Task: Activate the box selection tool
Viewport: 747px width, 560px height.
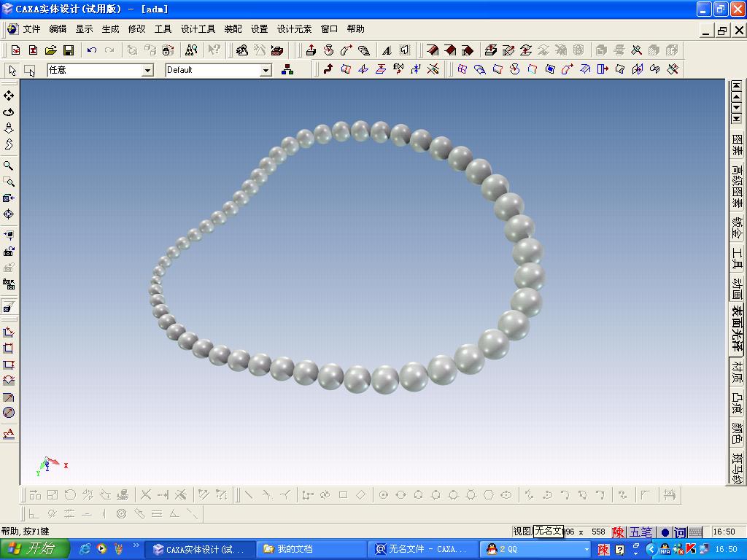Action: (x=29, y=71)
